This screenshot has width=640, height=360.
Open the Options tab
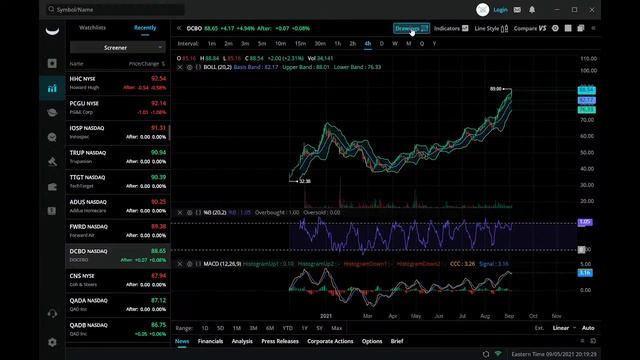[x=372, y=341]
